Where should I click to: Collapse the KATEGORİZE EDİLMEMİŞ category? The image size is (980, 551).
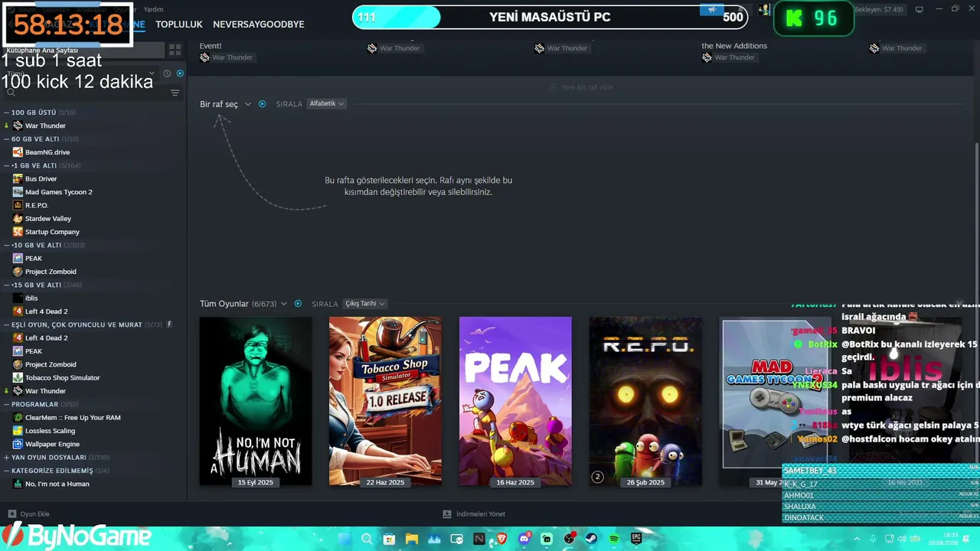coord(7,471)
